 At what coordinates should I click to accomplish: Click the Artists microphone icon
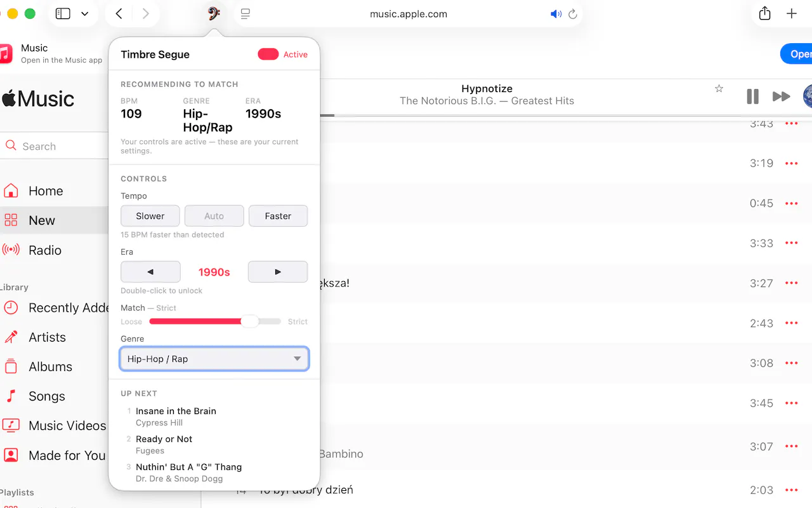[10, 337]
